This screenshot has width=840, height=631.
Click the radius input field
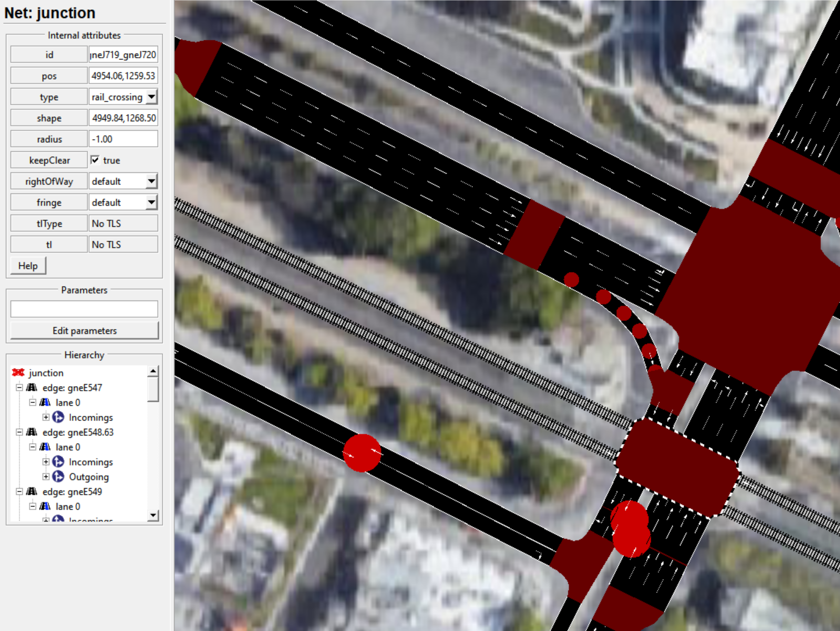pyautogui.click(x=123, y=139)
